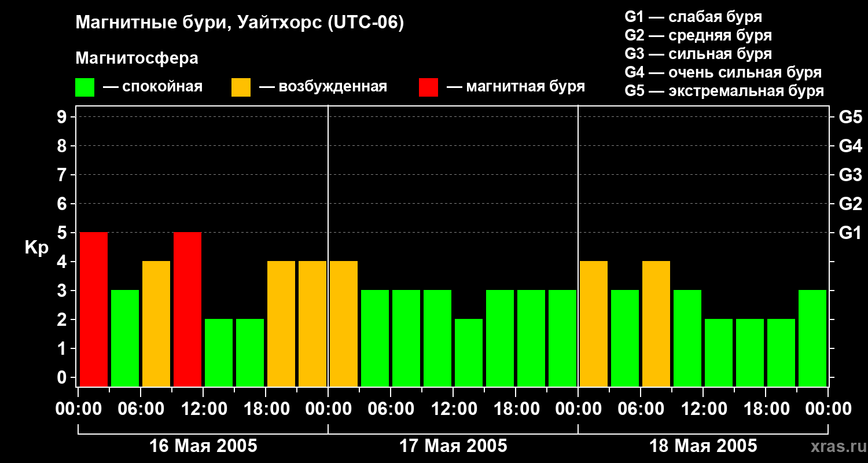
Task: Click the first red bar on 16 May
Action: (94, 309)
